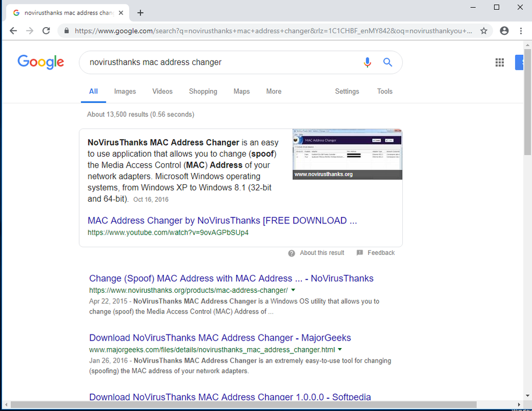The image size is (532, 411).
Task: Click in the Google search query box
Action: [224, 62]
